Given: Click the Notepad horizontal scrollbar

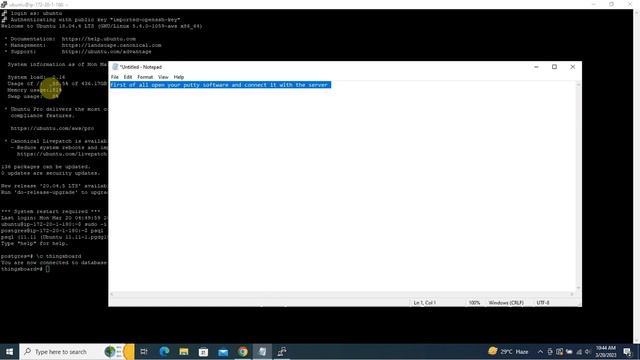Looking at the screenshot, I should click(342, 294).
